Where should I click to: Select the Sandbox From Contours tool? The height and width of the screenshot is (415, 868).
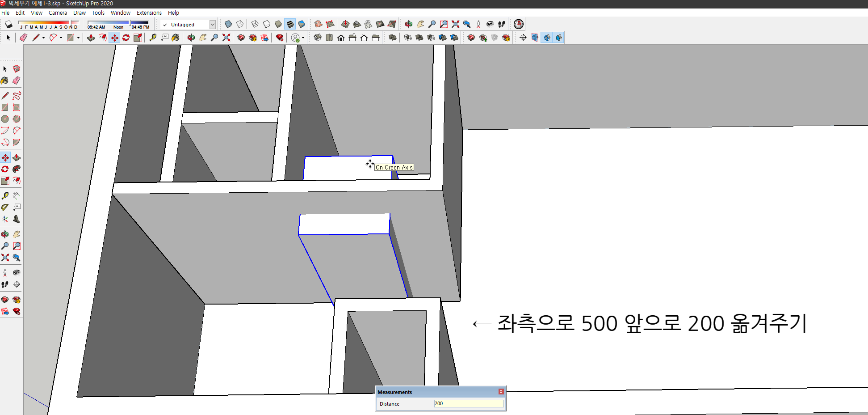319,24
